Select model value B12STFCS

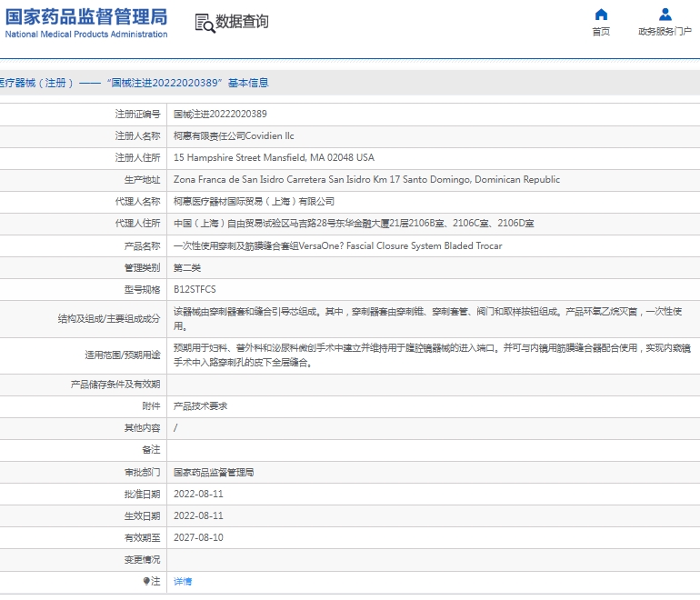pyautogui.click(x=195, y=289)
